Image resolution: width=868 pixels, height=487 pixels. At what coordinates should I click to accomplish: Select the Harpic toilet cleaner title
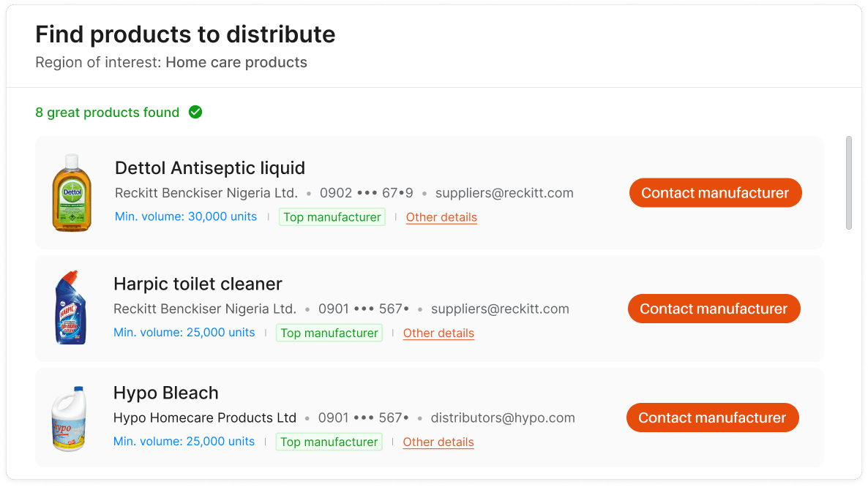198,284
